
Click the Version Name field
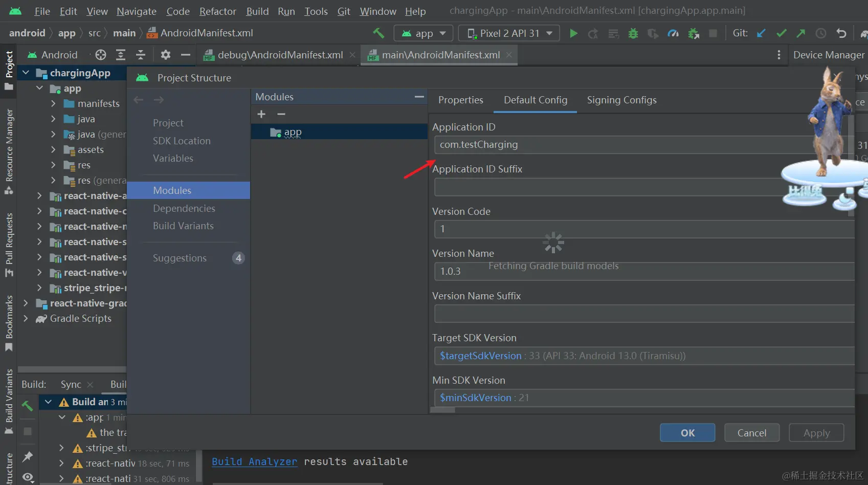(644, 271)
